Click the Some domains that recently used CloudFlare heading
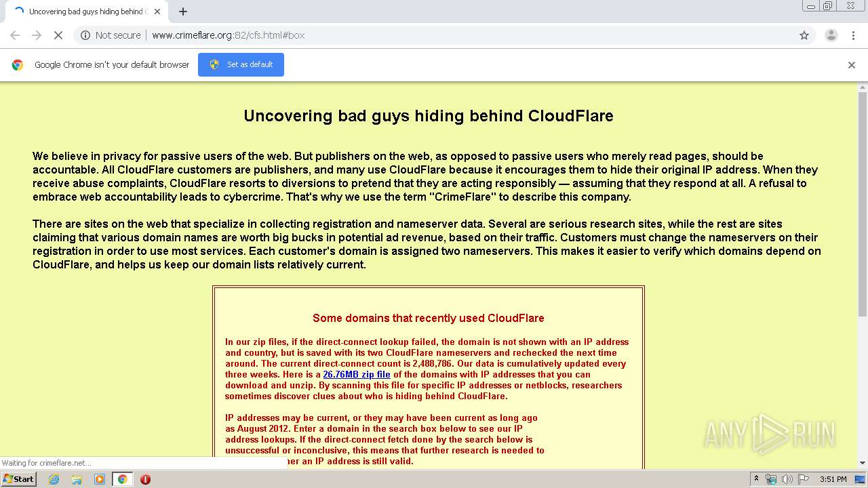 point(429,318)
